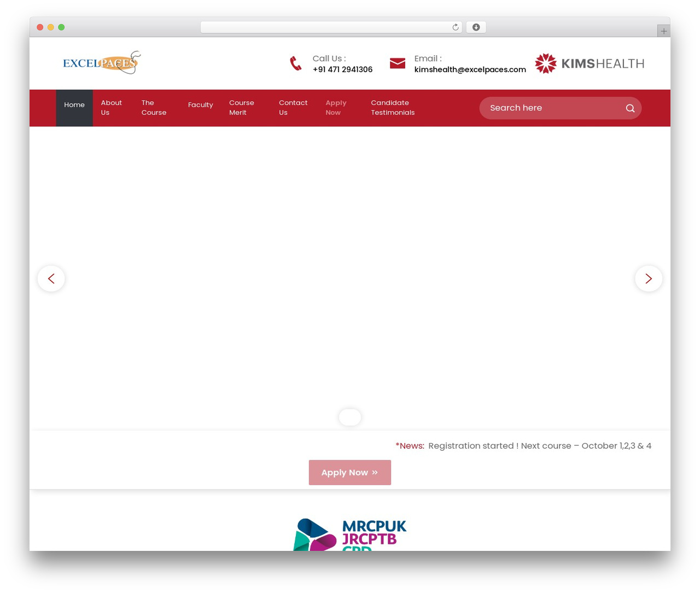700x593 pixels.
Task: View Candidate Testimonials page
Action: point(393,108)
